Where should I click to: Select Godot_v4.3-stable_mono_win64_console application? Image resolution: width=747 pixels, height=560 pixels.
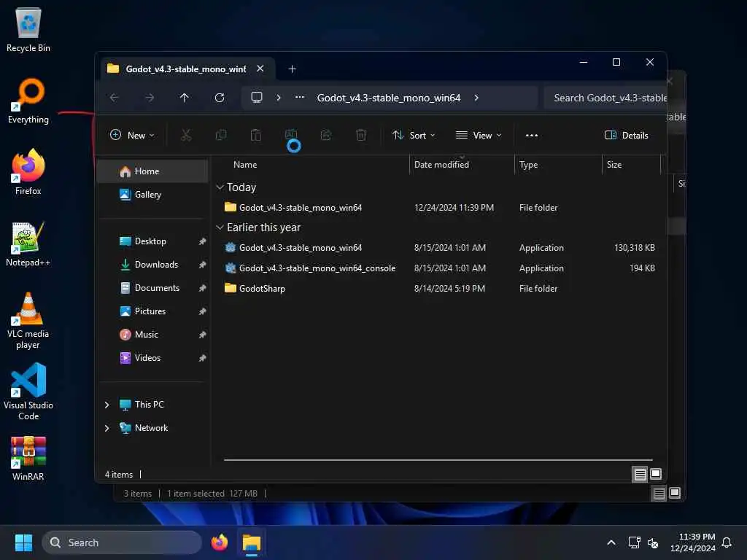[x=438, y=268]
